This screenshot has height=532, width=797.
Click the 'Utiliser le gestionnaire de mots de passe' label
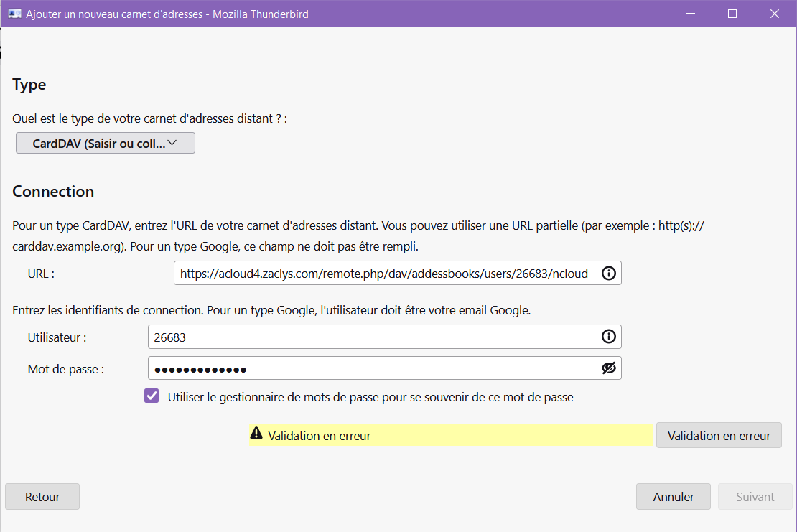click(370, 397)
